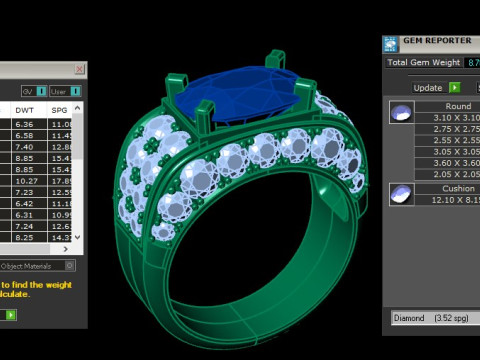Click the DWT column header

(25, 110)
